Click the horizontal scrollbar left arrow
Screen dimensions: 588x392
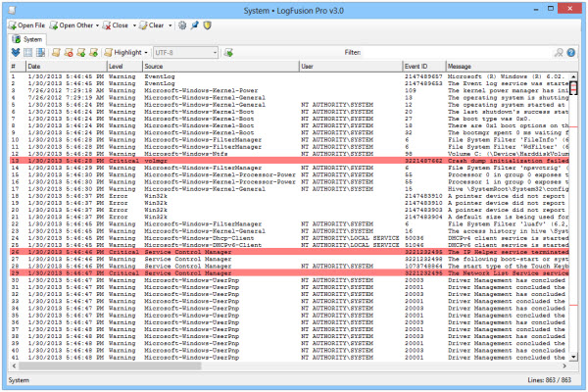pos(14,366)
